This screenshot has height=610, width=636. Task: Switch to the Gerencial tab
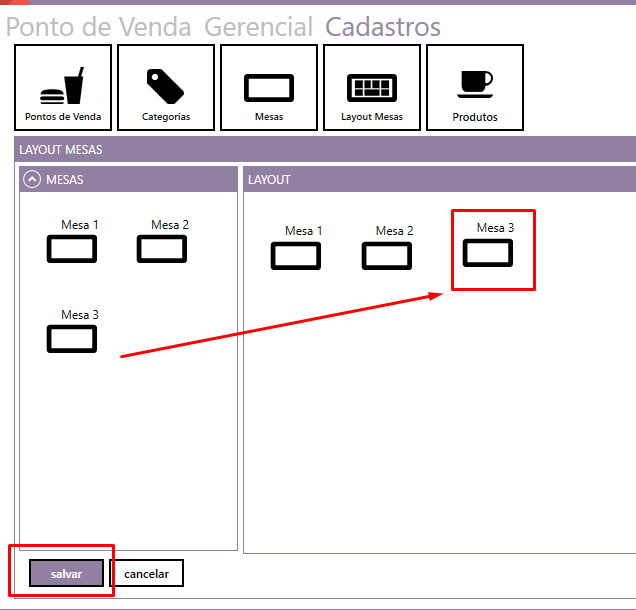point(258,27)
